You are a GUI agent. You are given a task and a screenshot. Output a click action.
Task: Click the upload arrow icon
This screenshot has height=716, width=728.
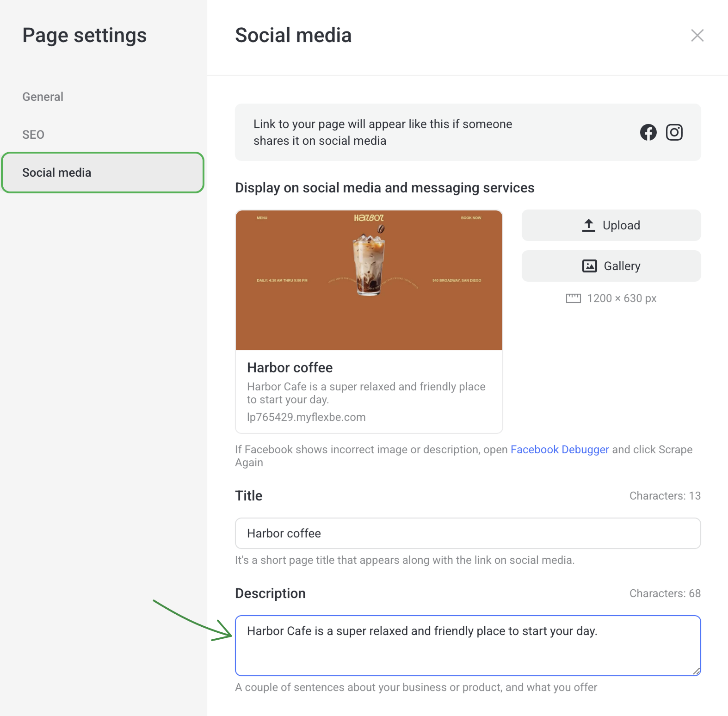[588, 225]
